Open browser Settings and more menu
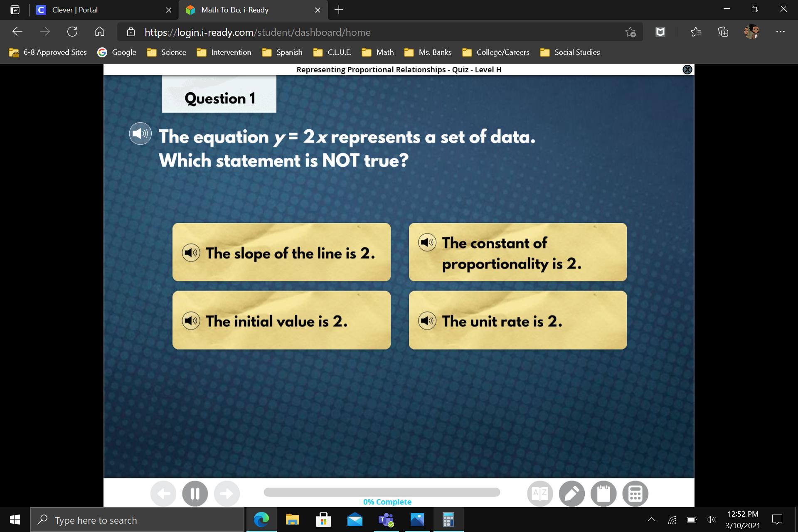This screenshot has height=532, width=798. tap(780, 32)
